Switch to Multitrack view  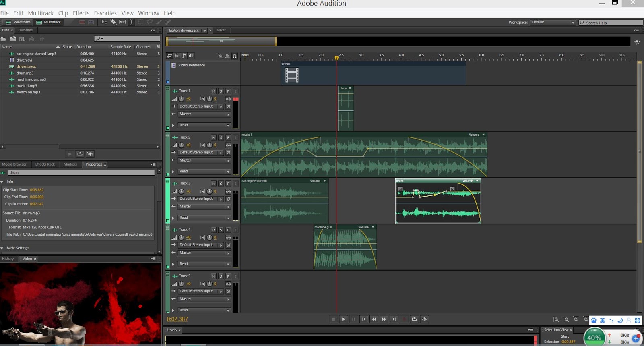pyautogui.click(x=48, y=22)
